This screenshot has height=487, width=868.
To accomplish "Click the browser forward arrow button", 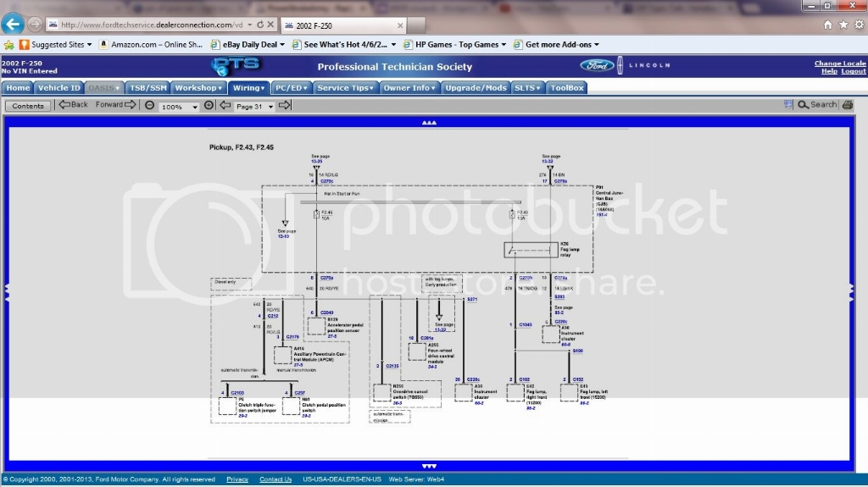I will tap(34, 25).
